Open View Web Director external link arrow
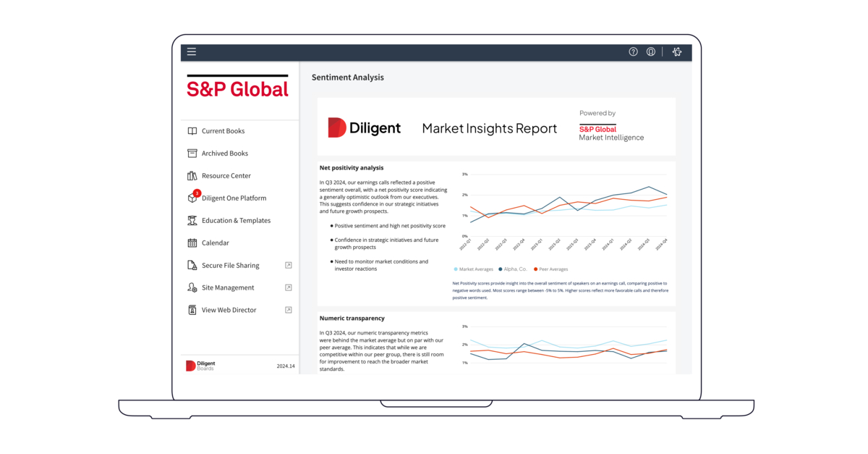 click(x=288, y=309)
